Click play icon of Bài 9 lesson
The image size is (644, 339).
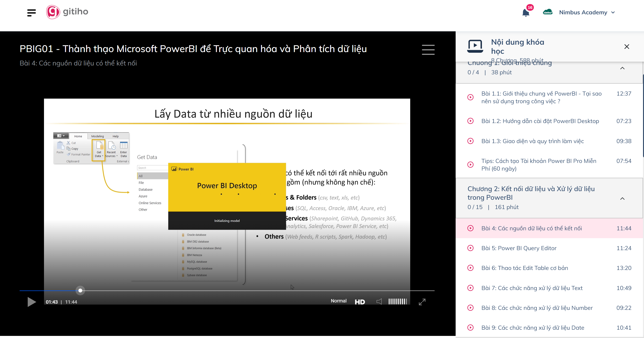pyautogui.click(x=470, y=328)
